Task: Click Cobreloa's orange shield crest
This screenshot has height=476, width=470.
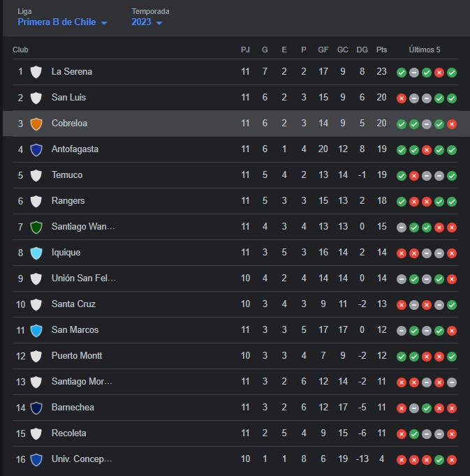Action: (36, 124)
